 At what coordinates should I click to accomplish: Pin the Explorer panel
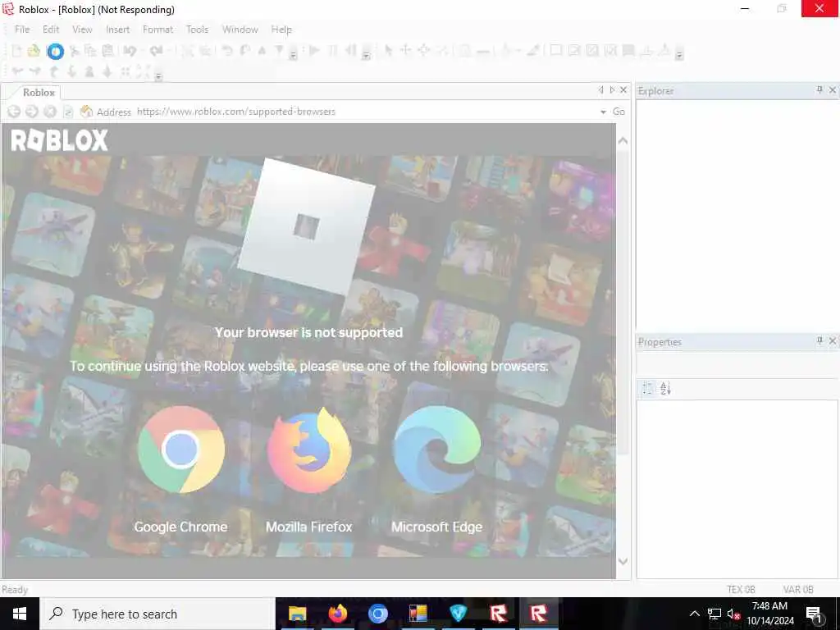point(819,89)
